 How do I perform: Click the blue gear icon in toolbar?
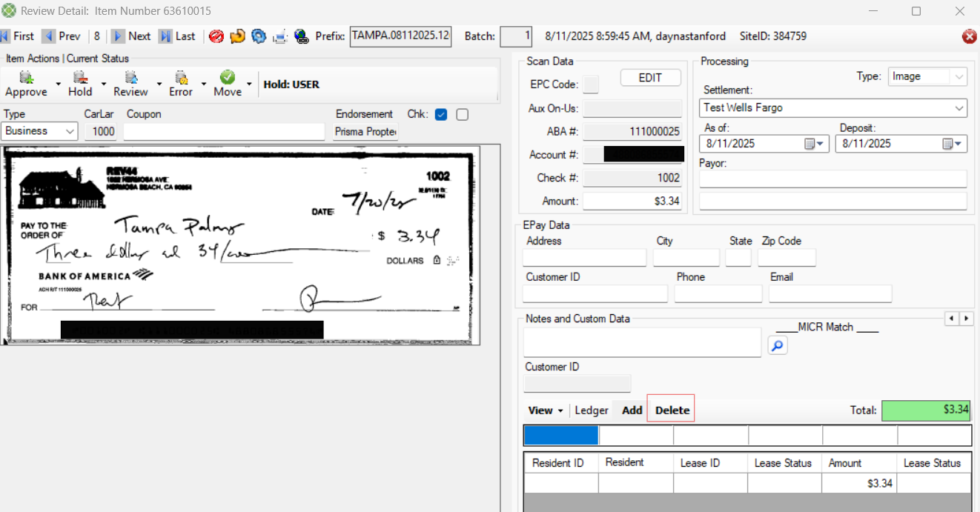click(259, 36)
